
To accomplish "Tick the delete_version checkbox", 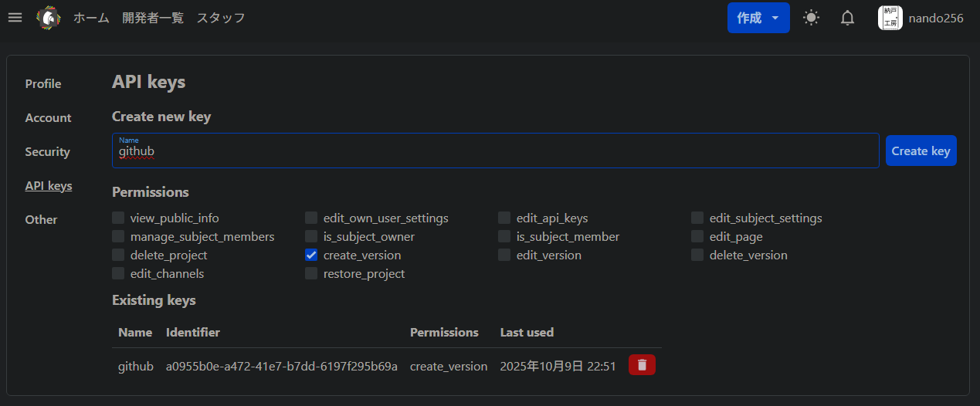I will tap(697, 255).
